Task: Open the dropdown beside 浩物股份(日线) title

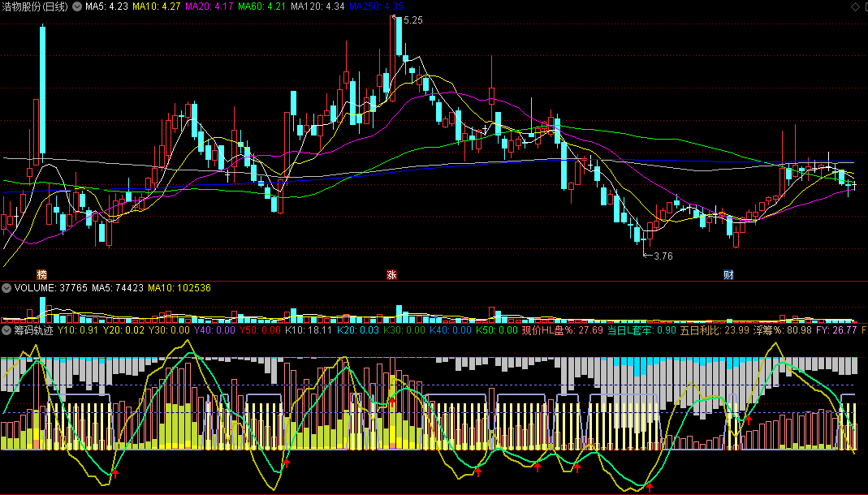Action: [77, 6]
